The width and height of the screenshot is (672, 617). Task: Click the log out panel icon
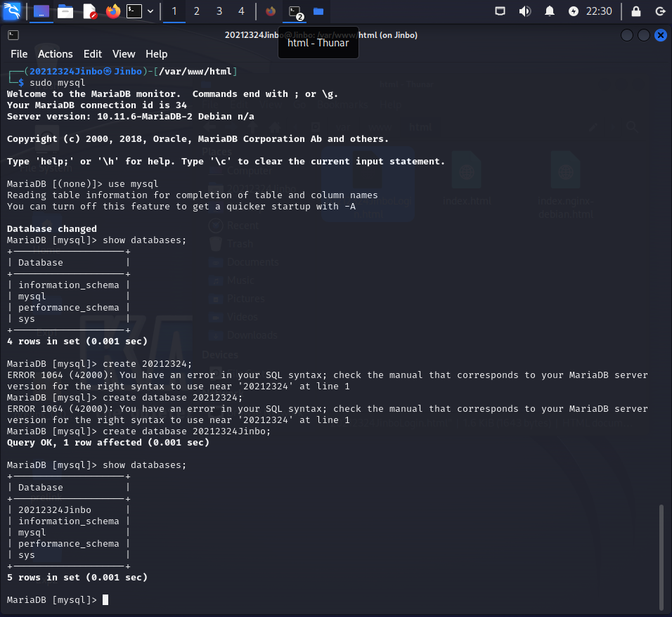click(x=661, y=11)
